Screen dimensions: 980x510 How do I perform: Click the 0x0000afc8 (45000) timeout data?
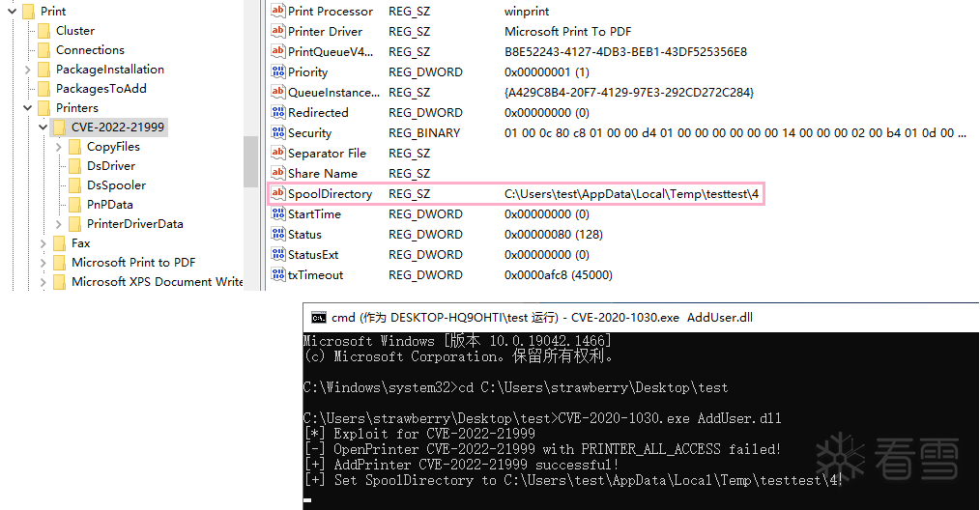pos(558,275)
